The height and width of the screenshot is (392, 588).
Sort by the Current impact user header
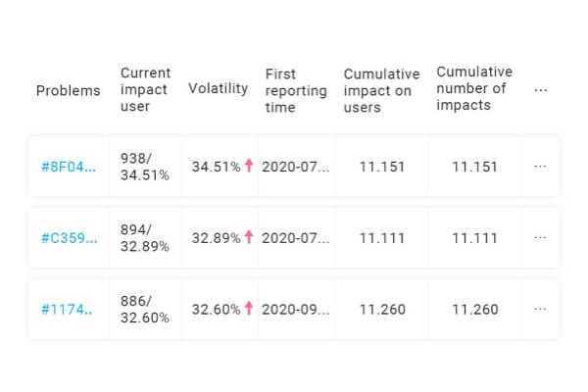[145, 89]
